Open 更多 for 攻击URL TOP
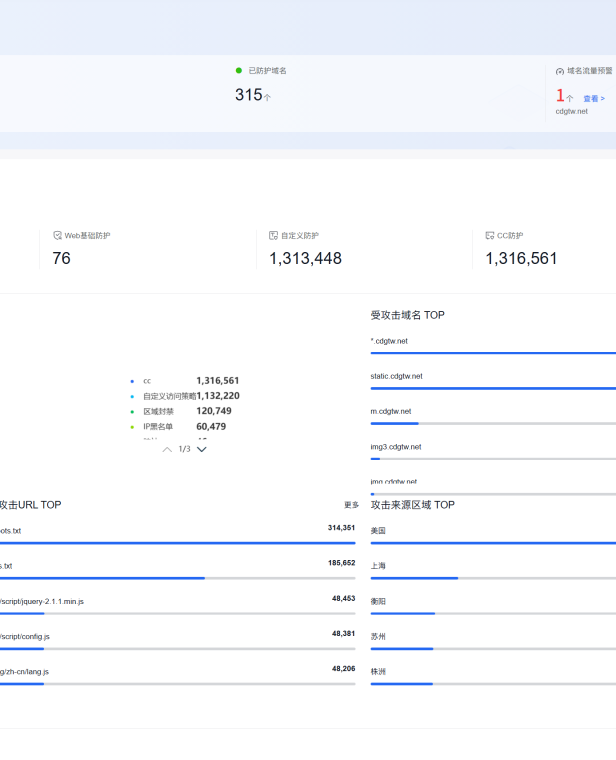The height and width of the screenshot is (760, 616). pyautogui.click(x=351, y=505)
